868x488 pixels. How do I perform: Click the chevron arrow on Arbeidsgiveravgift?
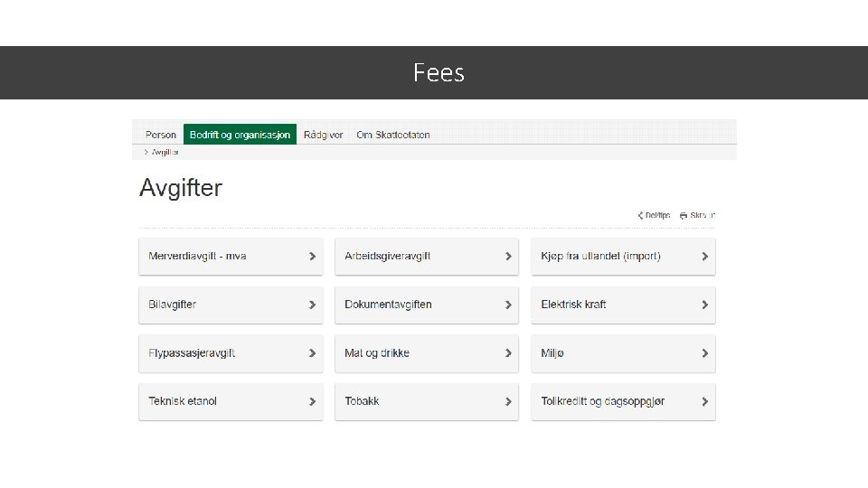(x=508, y=257)
